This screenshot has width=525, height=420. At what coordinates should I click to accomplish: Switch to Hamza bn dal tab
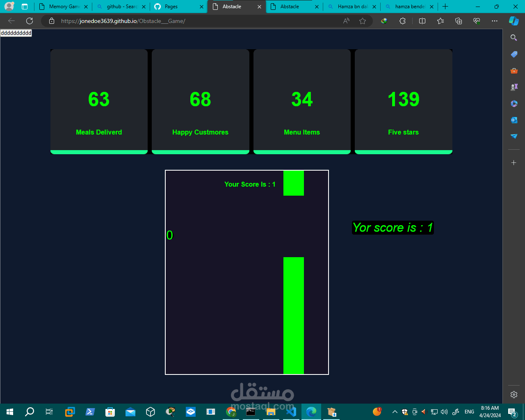click(352, 7)
